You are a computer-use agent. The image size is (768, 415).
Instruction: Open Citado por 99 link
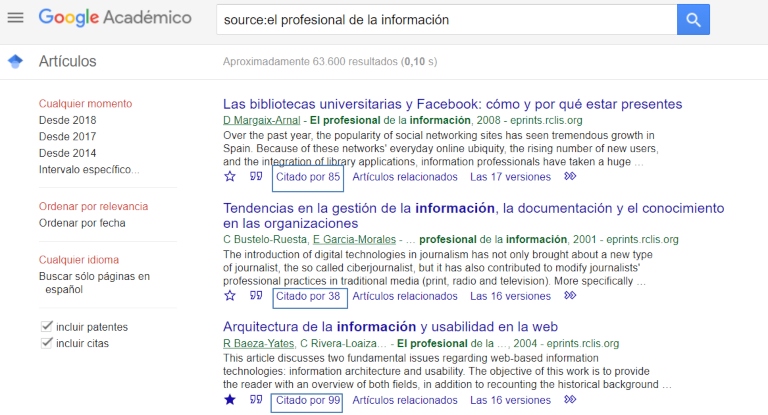pyautogui.click(x=308, y=400)
